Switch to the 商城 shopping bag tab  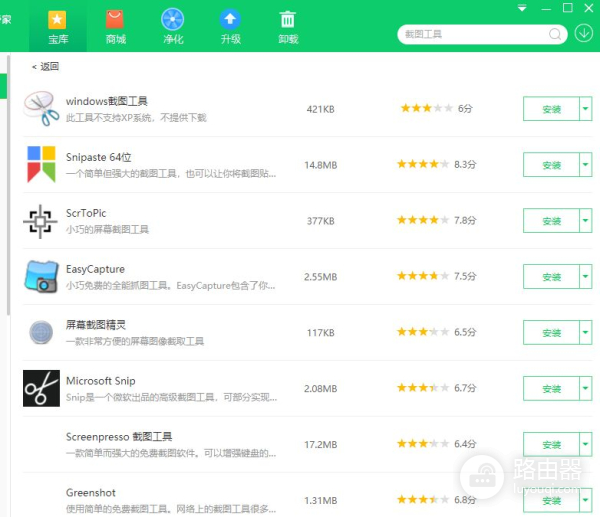115,27
